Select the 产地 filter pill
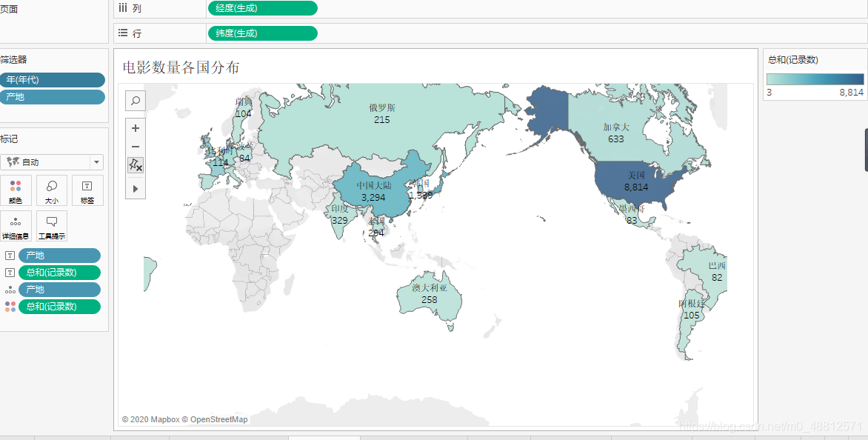The width and height of the screenshot is (868, 440). click(x=52, y=97)
